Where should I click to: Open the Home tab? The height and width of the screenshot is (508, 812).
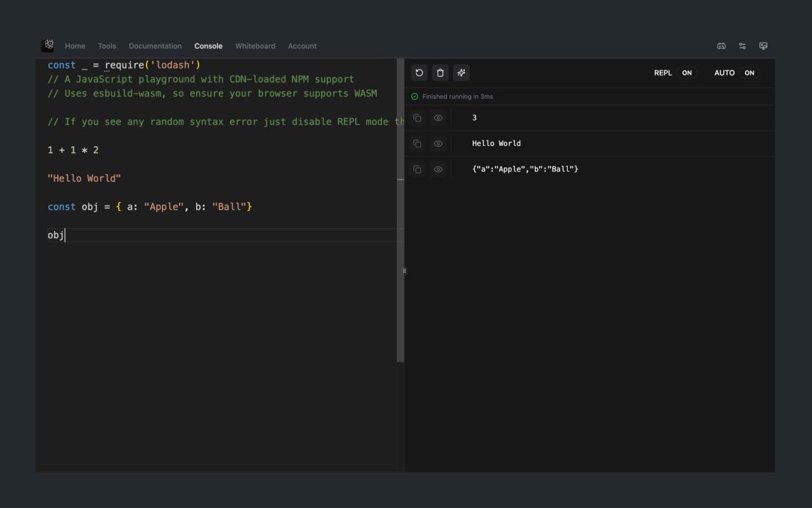click(75, 46)
